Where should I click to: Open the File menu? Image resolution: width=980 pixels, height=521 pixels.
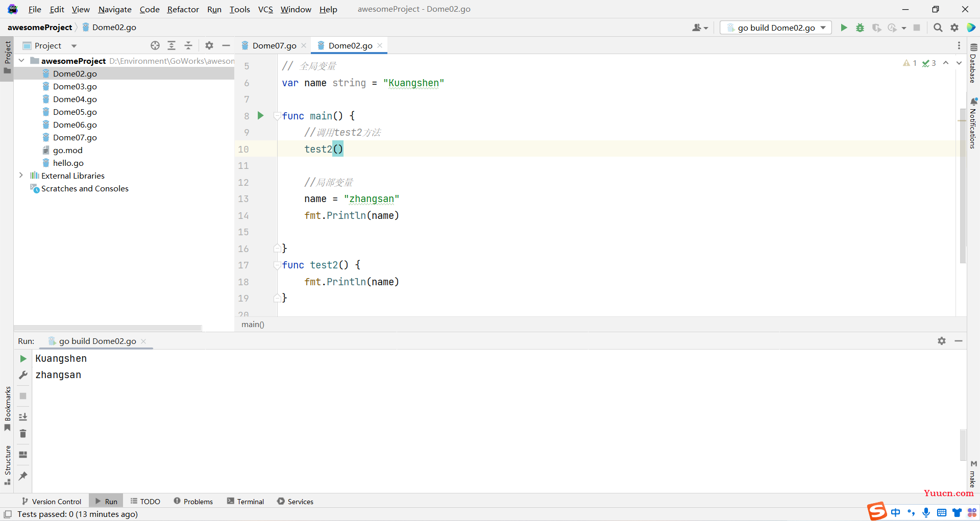tap(35, 9)
